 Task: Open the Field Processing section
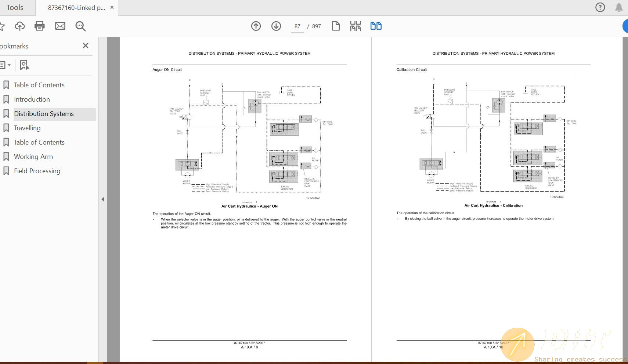point(37,171)
